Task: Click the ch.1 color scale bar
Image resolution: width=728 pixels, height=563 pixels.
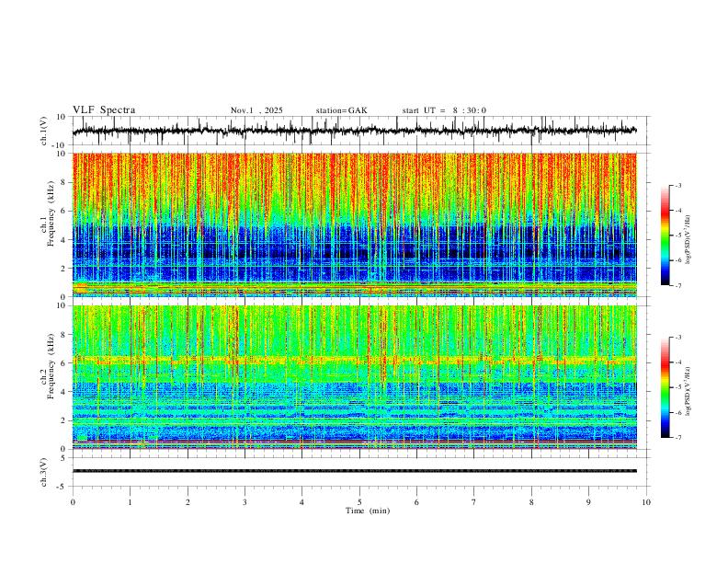Action: pos(665,236)
